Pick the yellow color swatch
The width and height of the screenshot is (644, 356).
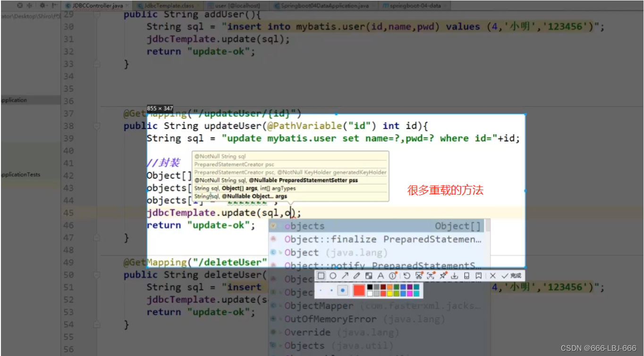pos(390,294)
